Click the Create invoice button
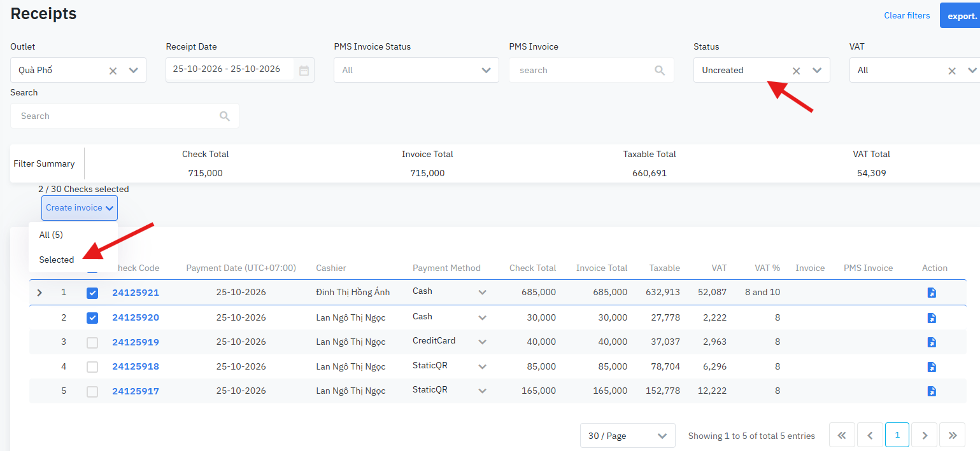Image resolution: width=980 pixels, height=451 pixels. (80, 208)
